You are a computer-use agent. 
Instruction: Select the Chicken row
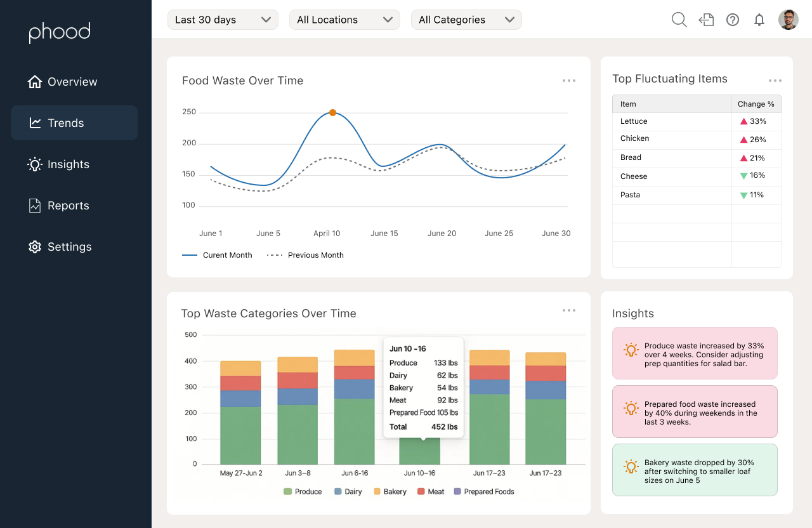[x=697, y=139]
